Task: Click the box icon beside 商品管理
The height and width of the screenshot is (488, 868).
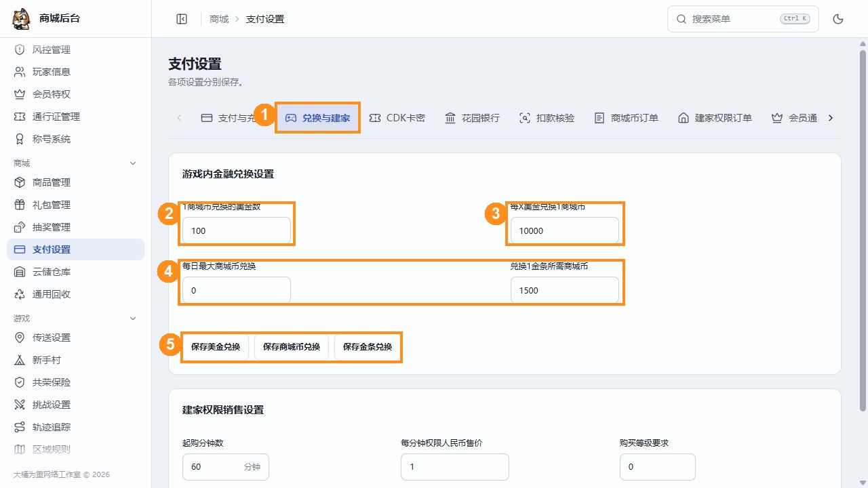Action: pyautogui.click(x=20, y=182)
